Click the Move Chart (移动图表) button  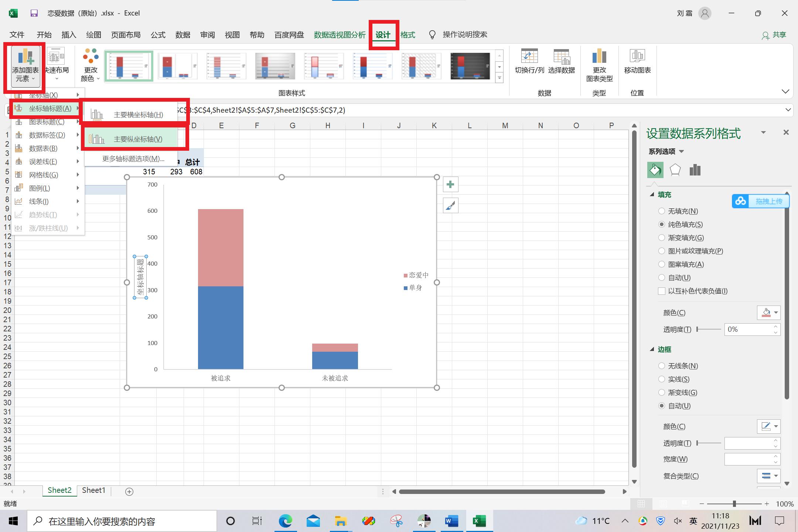tap(637, 61)
